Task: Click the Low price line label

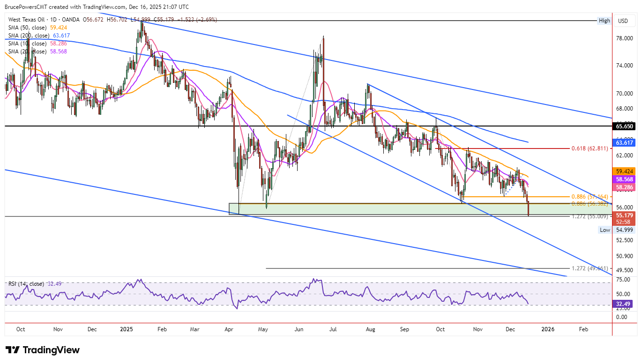Action: click(605, 230)
